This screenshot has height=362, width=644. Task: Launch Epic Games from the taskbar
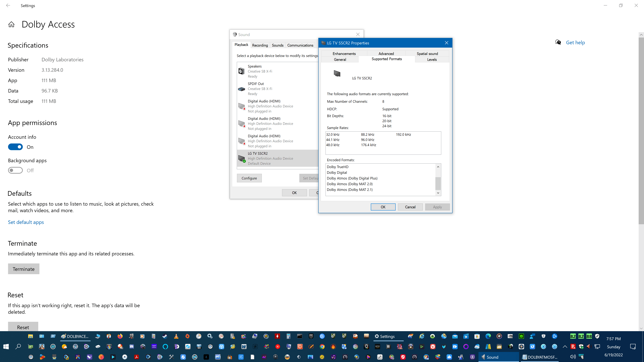(x=311, y=336)
